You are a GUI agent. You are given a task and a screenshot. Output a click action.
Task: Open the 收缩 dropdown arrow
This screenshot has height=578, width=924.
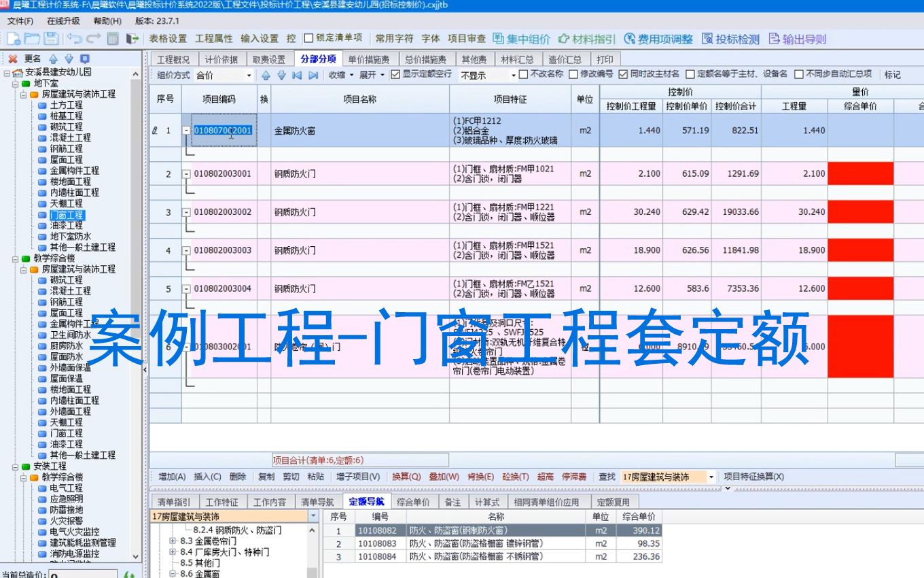pos(351,75)
